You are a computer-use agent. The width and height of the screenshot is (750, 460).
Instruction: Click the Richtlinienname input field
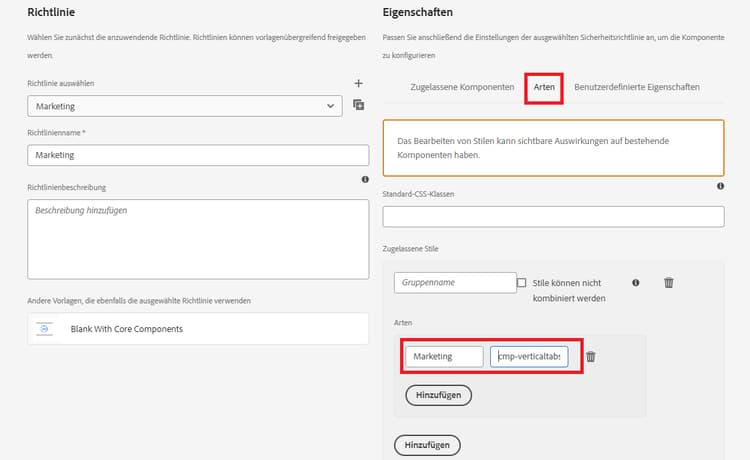tap(198, 155)
